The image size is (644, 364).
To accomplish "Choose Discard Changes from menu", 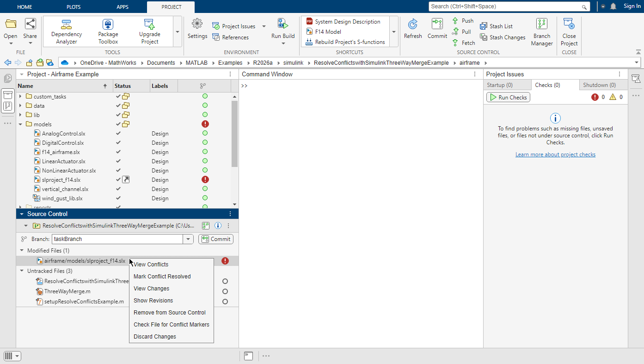I will pyautogui.click(x=172, y=337).
